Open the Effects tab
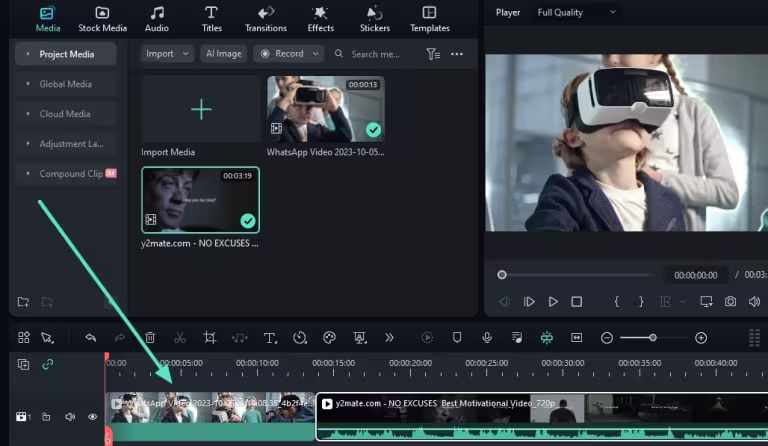768x446 pixels. [321, 19]
